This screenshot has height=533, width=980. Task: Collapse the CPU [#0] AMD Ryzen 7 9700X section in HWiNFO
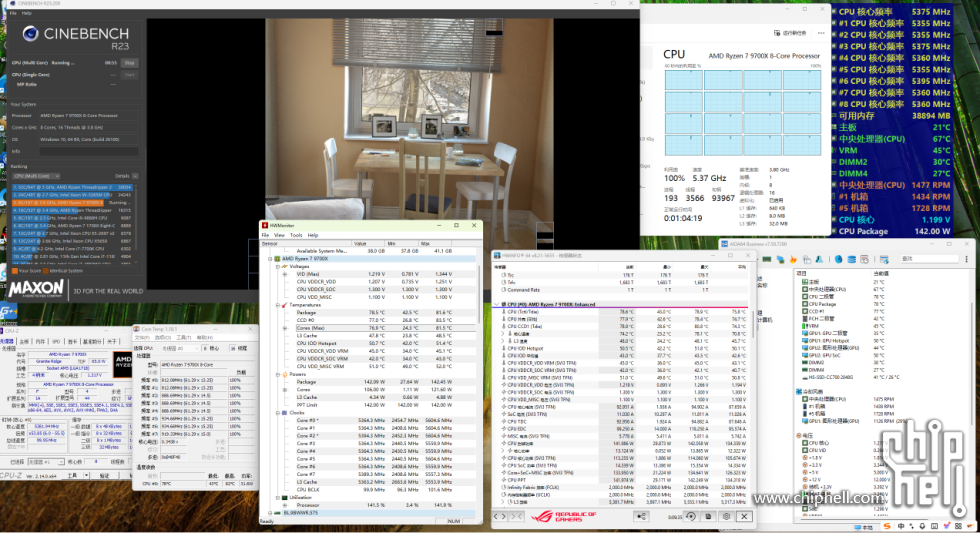point(497,304)
